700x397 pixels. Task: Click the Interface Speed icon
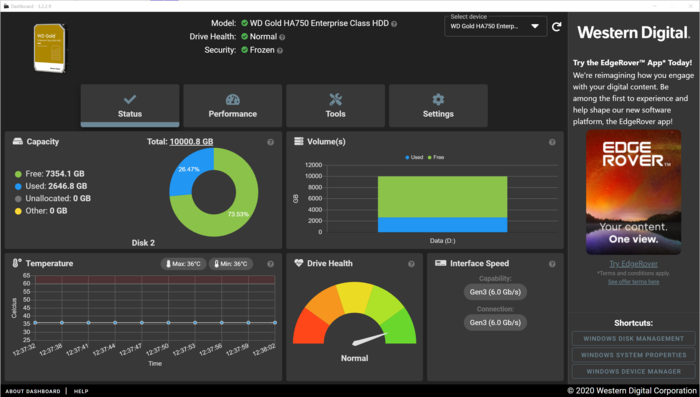click(441, 263)
